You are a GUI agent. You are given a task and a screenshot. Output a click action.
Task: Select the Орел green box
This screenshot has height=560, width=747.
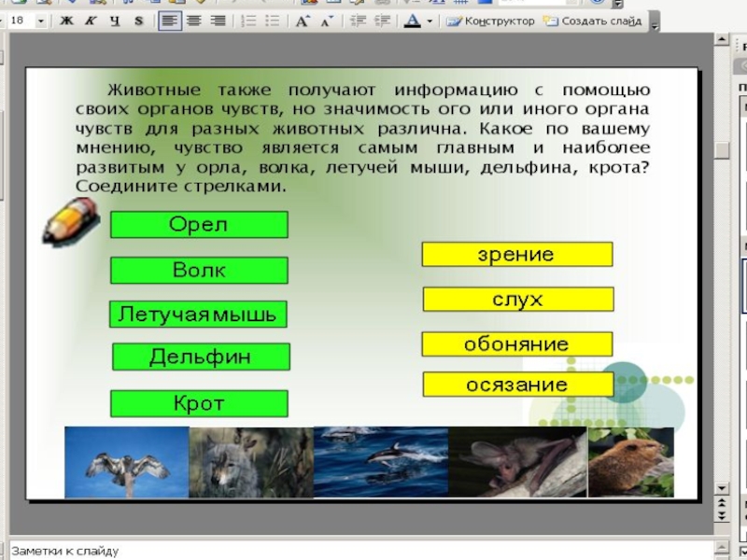199,225
